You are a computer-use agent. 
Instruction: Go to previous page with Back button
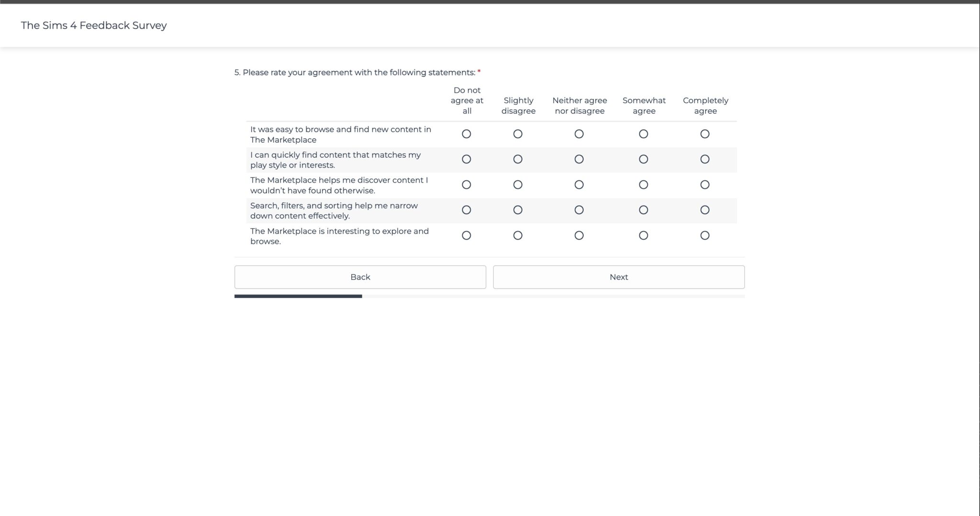[x=360, y=277]
